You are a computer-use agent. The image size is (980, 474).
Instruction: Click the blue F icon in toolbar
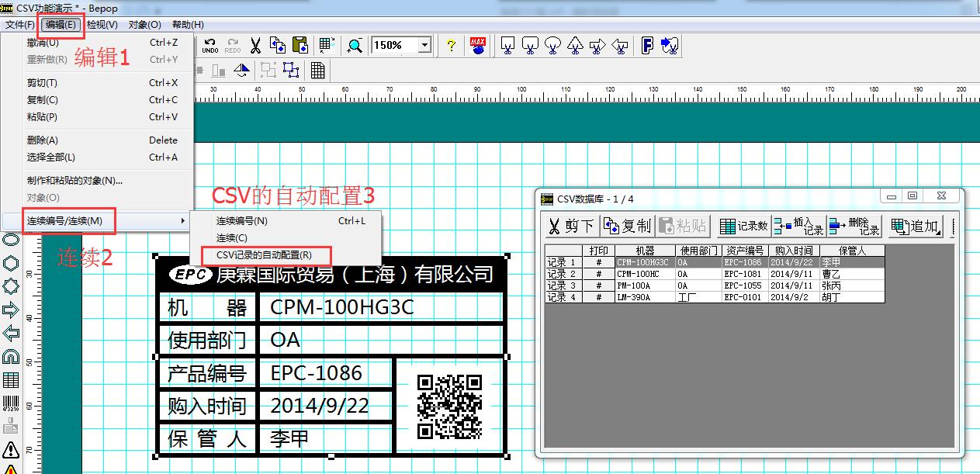pos(648,46)
